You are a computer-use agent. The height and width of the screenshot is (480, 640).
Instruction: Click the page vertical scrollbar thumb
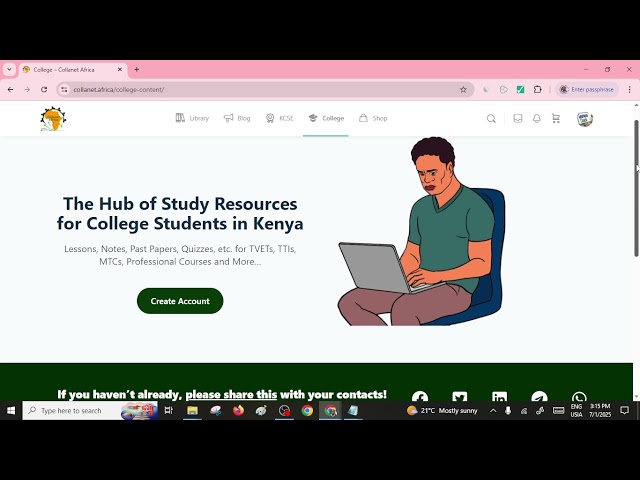click(636, 188)
